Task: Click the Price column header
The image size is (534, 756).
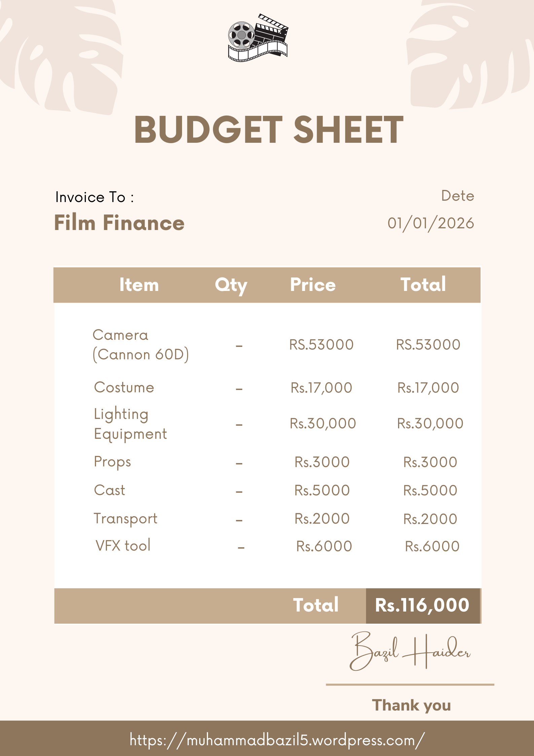Action: pyautogui.click(x=313, y=285)
